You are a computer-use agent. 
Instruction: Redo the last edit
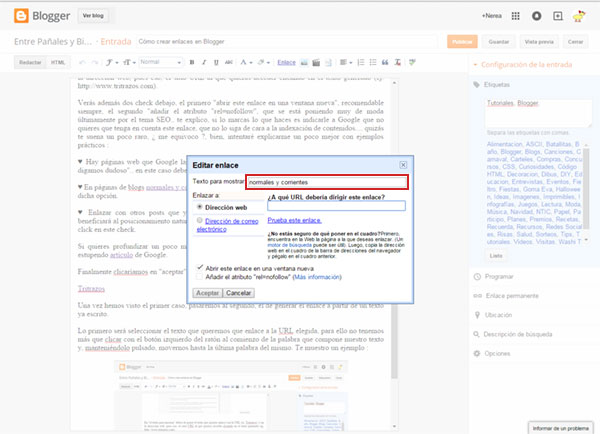coord(95,62)
